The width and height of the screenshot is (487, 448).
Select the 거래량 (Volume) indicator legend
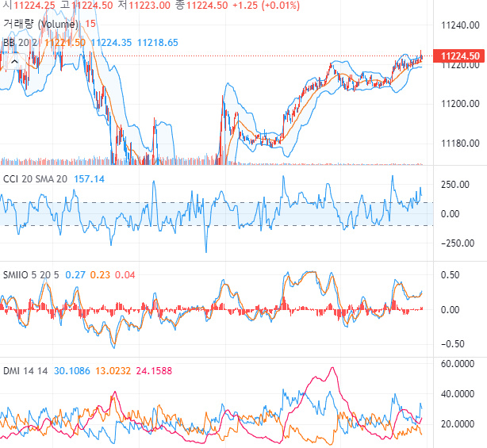(x=40, y=24)
